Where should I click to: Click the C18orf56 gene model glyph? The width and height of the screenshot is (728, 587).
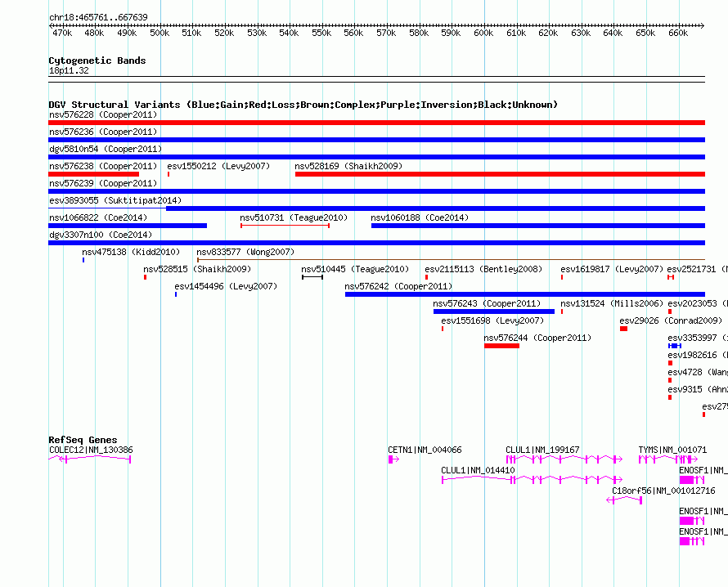tap(624, 500)
